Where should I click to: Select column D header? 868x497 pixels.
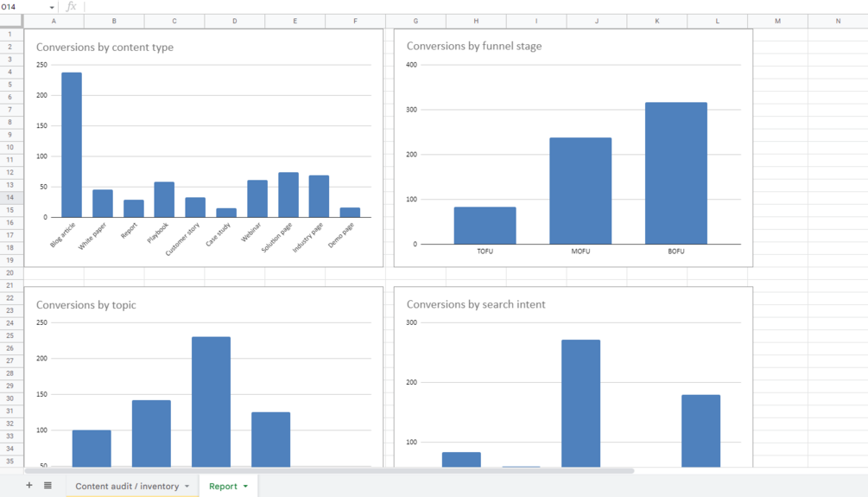[x=235, y=21]
